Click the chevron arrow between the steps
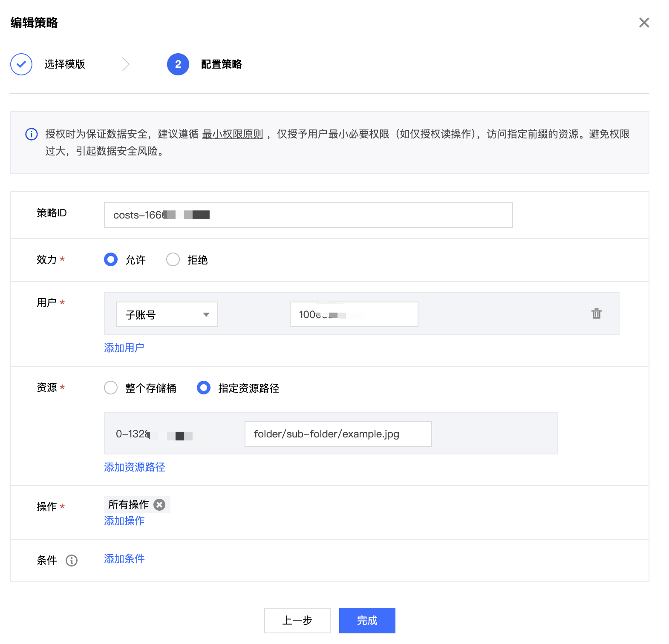The image size is (669, 644). (125, 64)
